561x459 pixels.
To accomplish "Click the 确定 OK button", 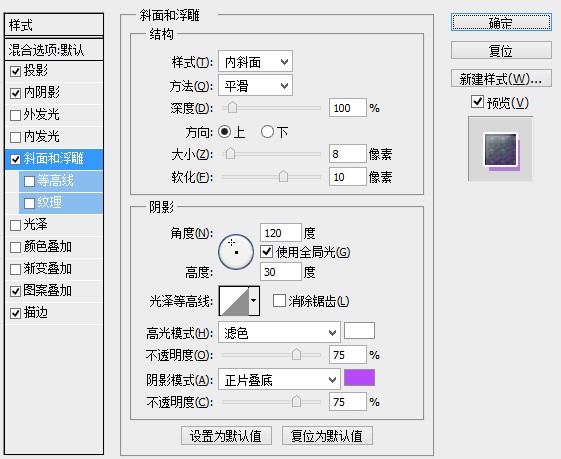I will click(x=501, y=23).
